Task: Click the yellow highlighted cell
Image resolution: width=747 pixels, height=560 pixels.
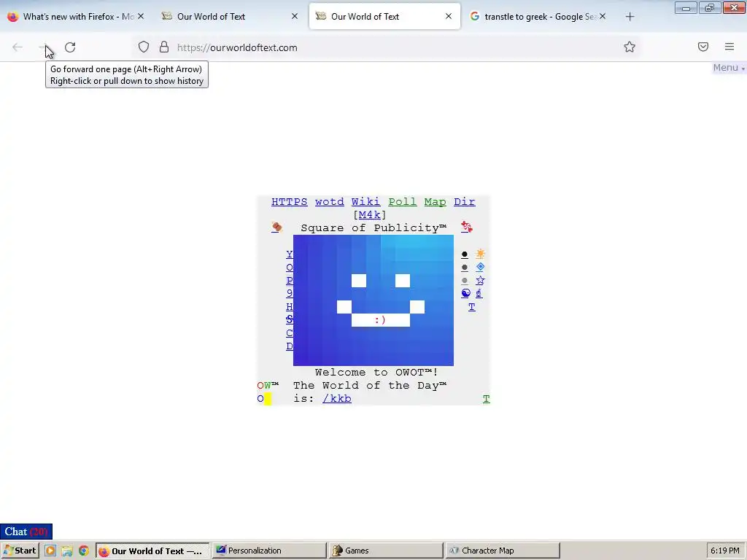Action: coord(268,399)
